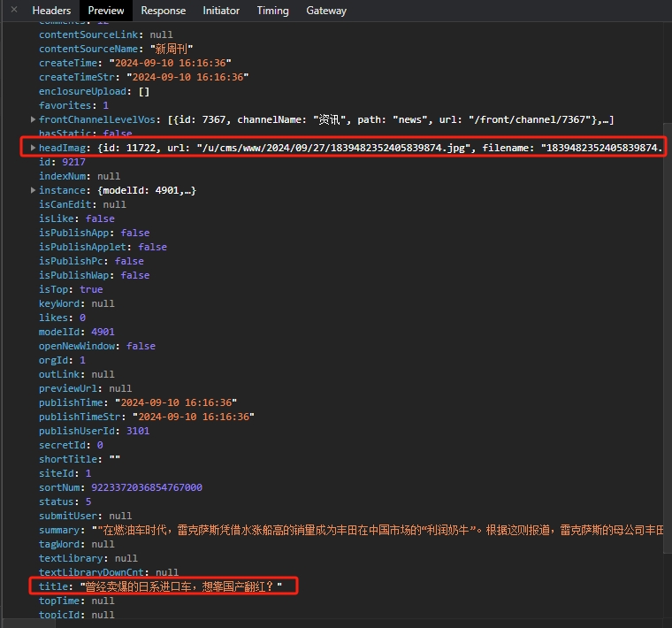Open the Timing tab
The height and width of the screenshot is (628, 672).
[x=272, y=11]
